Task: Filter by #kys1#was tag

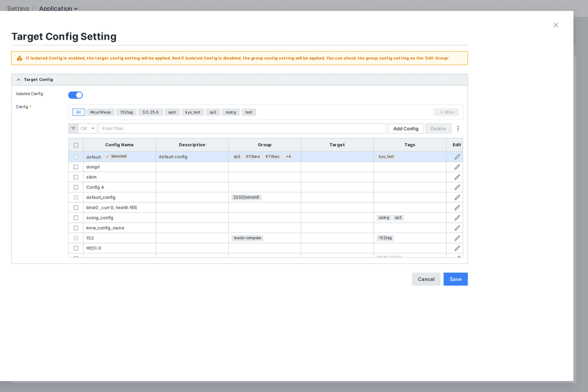Action: (100, 112)
